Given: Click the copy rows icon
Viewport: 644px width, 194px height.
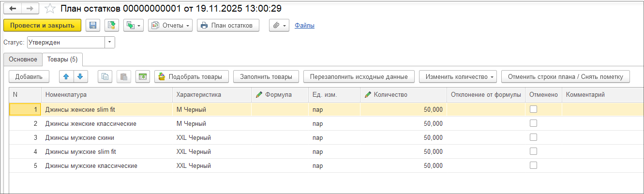Looking at the screenshot, I should pyautogui.click(x=105, y=76).
